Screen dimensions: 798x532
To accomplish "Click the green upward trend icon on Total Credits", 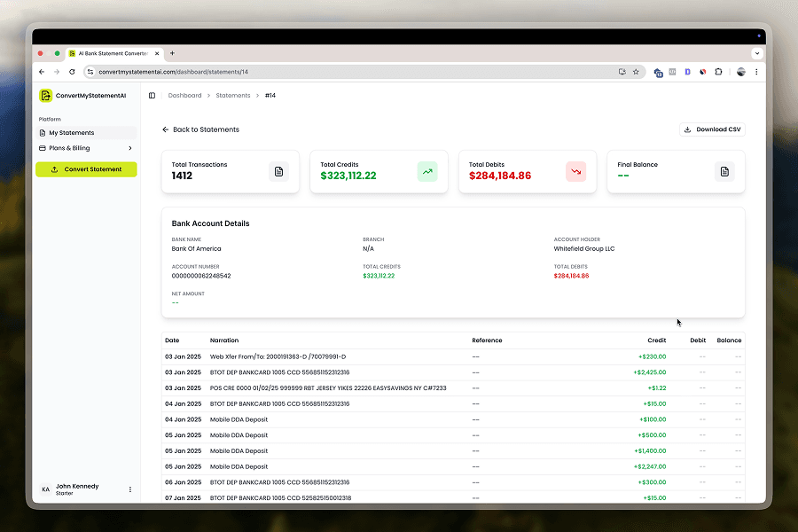I will tap(427, 171).
